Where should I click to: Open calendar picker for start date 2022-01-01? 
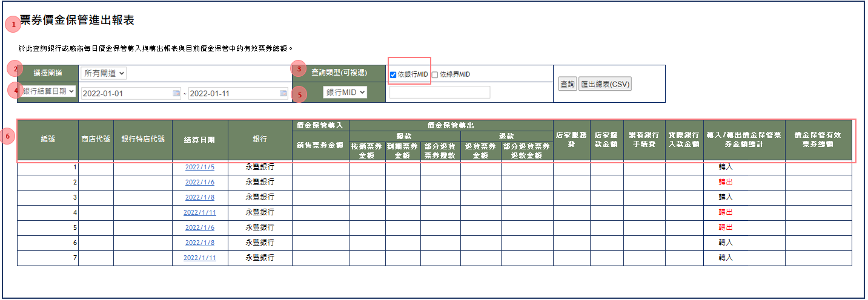coord(176,94)
